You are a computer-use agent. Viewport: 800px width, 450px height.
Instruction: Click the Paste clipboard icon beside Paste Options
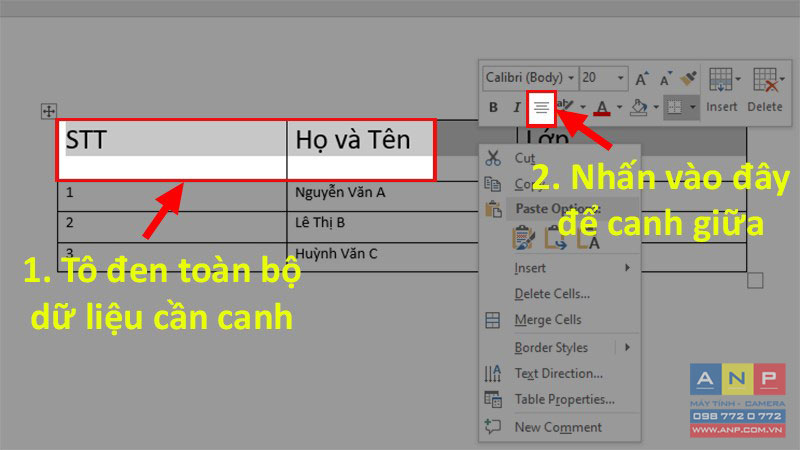pos(493,209)
